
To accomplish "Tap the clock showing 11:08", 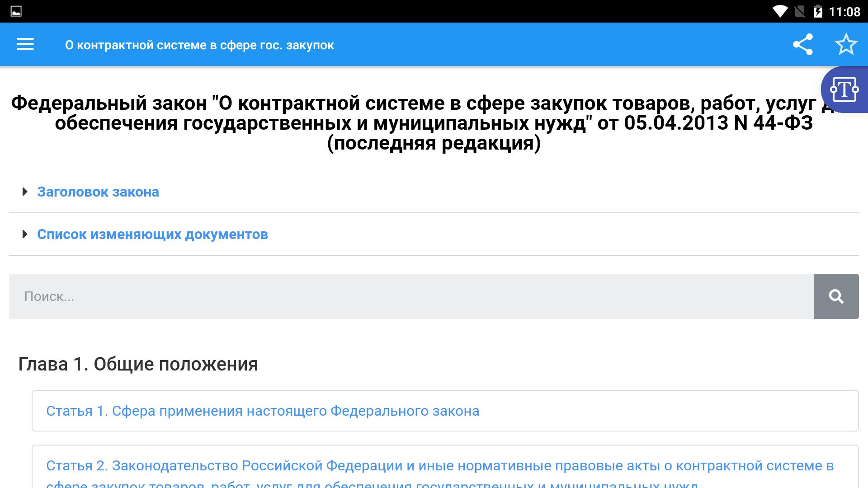I will click(844, 11).
